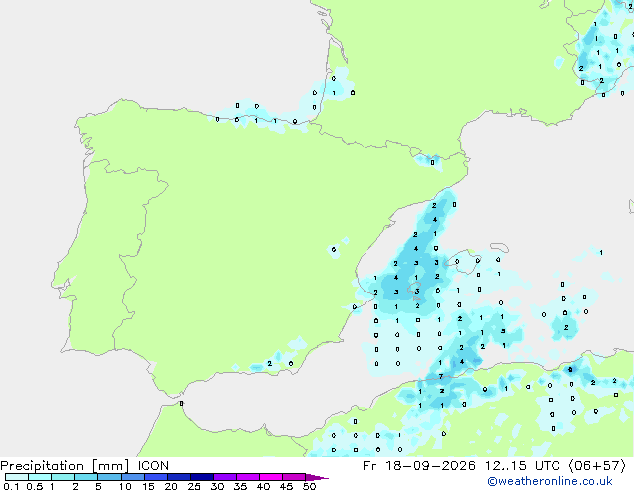Viewport: 634px width, 490px height.
Task: Select the 1–2 mm cyan legend swatch
Action: 63,477
